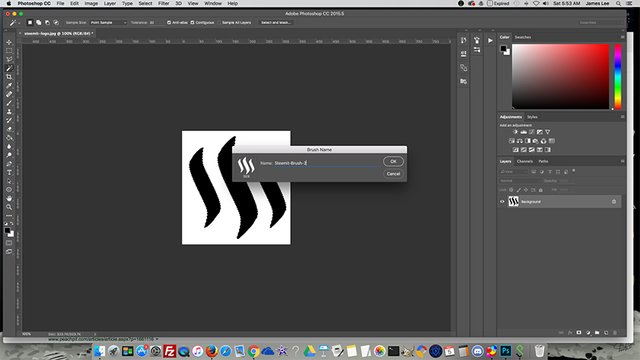Switch to the Paths tab

click(543, 161)
